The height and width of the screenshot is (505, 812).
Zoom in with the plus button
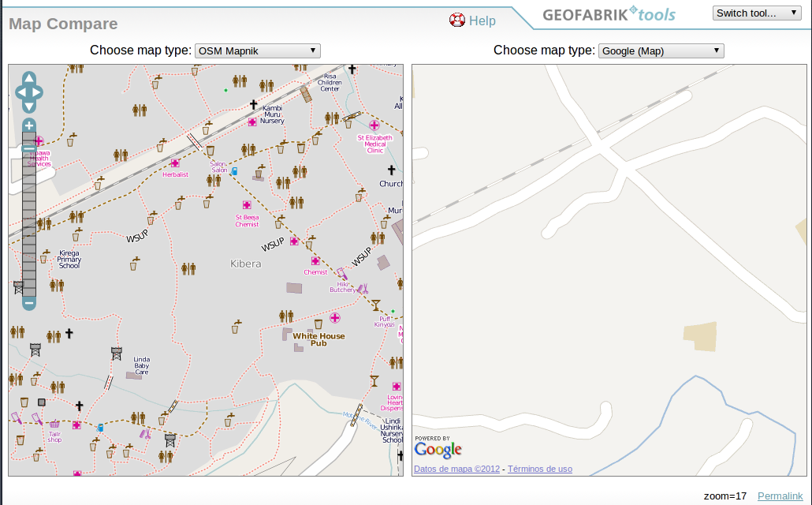29,125
